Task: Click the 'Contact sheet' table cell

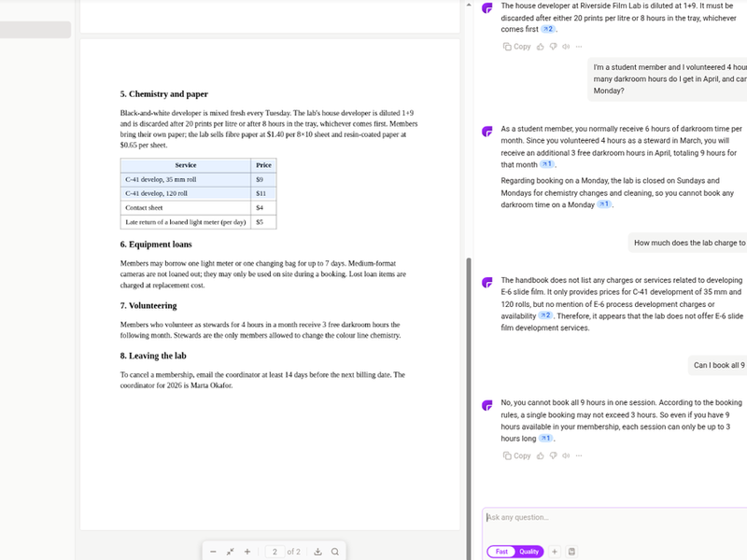Action: point(185,207)
